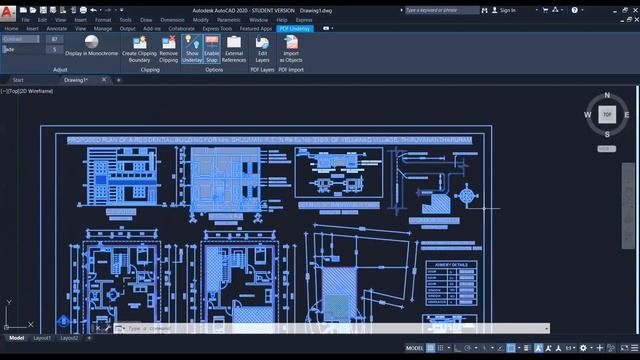Close the Drawing1 file tab
The image size is (640, 360).
click(104, 80)
